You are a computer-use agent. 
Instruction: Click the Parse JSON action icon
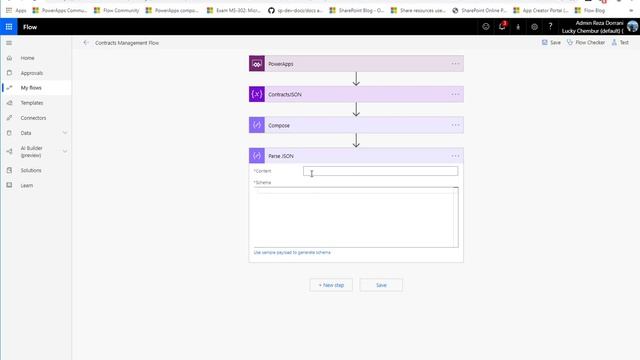click(x=257, y=156)
